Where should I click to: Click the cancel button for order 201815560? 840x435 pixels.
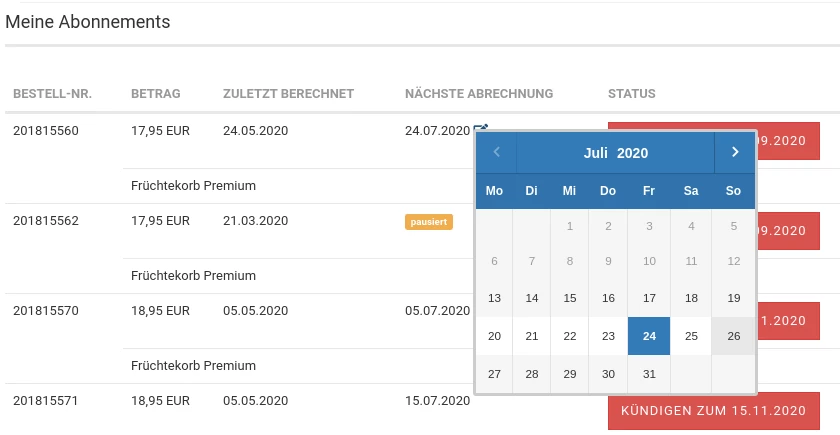pos(788,141)
